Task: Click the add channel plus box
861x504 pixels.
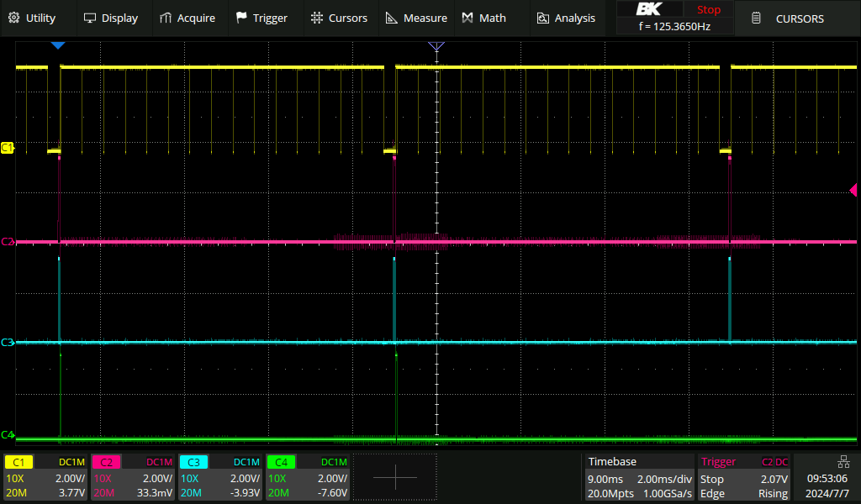Action: tap(395, 477)
